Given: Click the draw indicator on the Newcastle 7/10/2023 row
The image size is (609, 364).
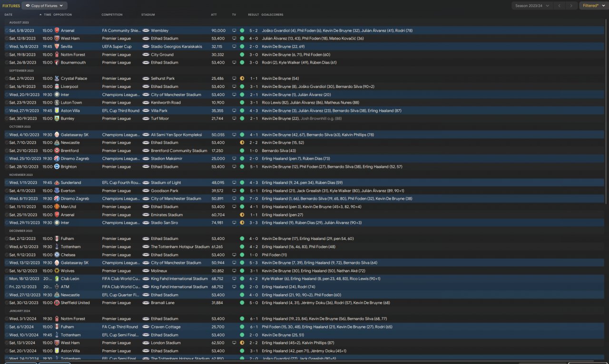Looking at the screenshot, I should click(242, 143).
